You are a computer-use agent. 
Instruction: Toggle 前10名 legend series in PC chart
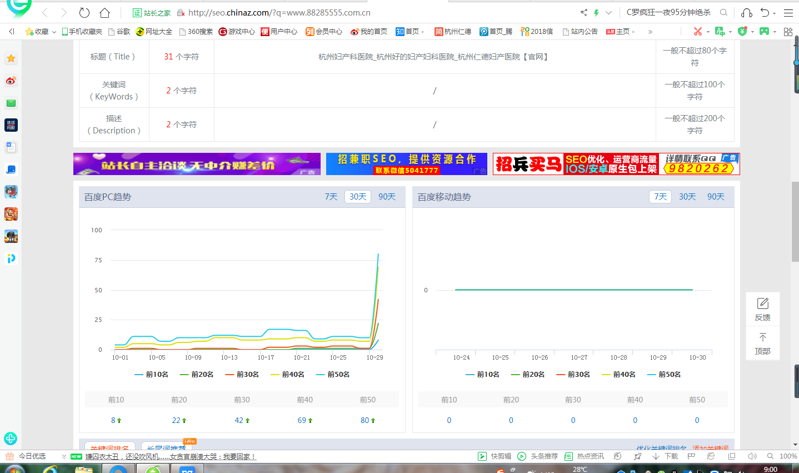pos(151,374)
